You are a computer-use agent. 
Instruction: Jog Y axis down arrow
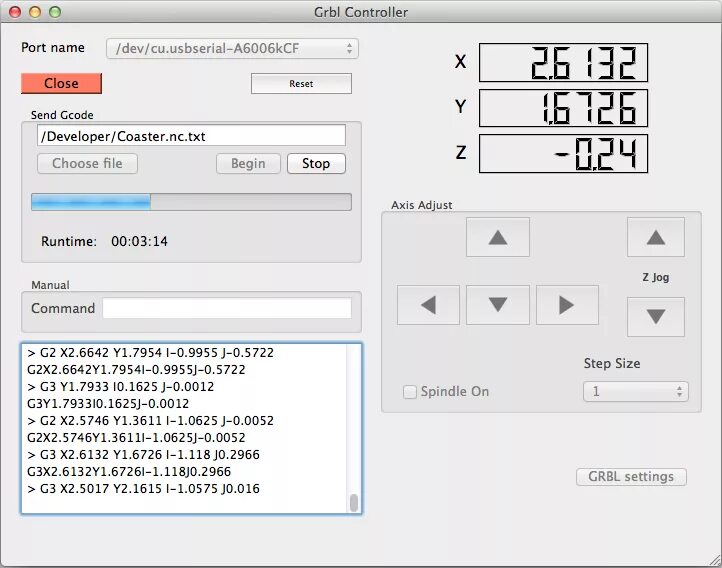coord(498,305)
